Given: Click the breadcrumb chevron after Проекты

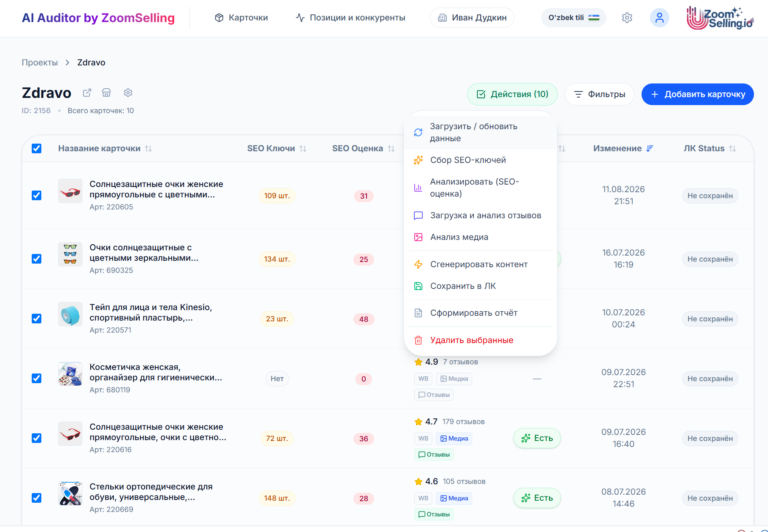Looking at the screenshot, I should click(x=67, y=63).
